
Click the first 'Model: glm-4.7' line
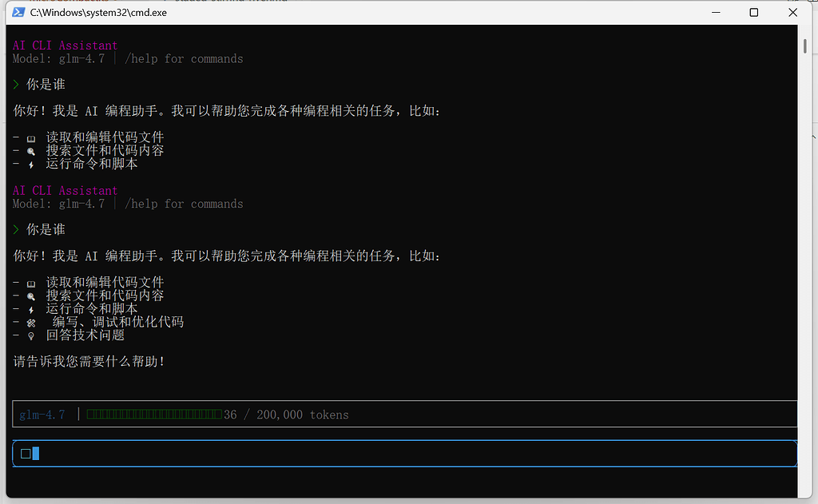pyautogui.click(x=58, y=58)
